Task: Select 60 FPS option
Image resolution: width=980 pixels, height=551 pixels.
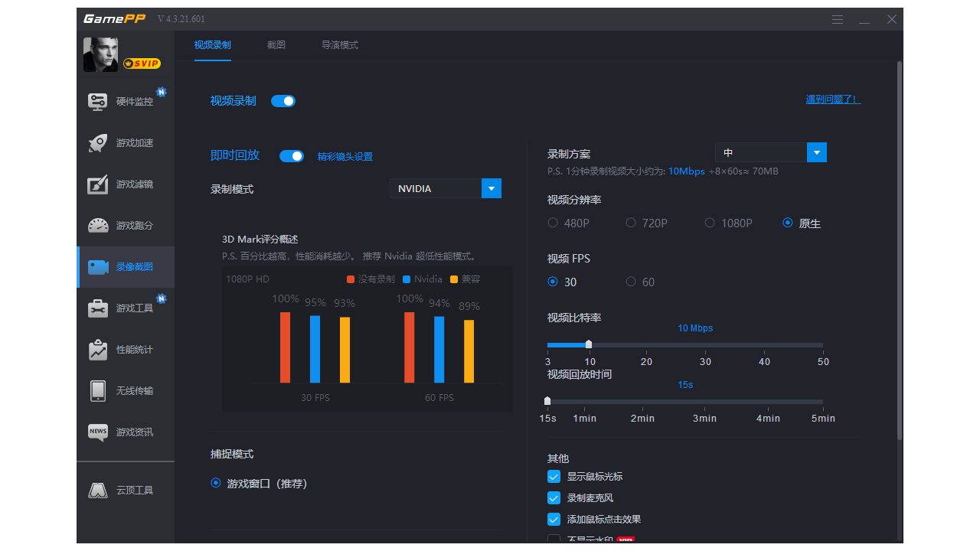Action: point(631,282)
